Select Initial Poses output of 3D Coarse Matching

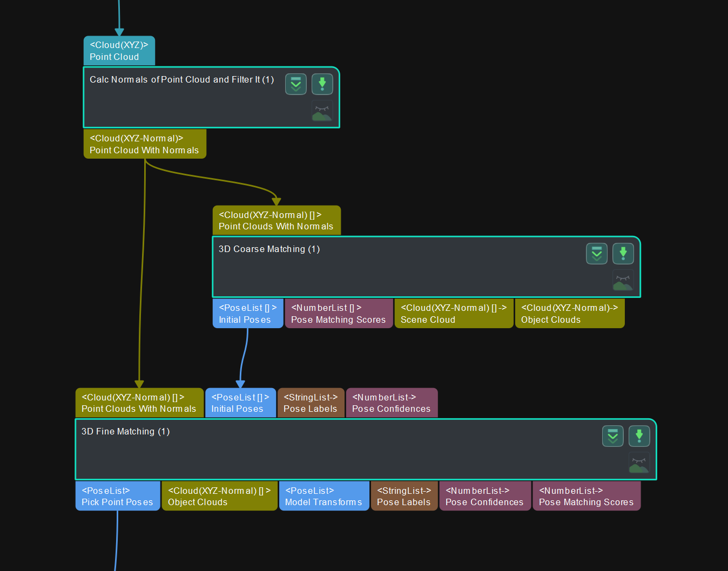click(x=247, y=313)
